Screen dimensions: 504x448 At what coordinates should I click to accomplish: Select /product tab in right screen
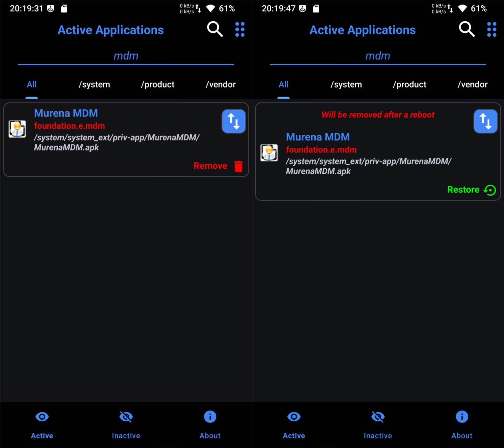tap(409, 85)
